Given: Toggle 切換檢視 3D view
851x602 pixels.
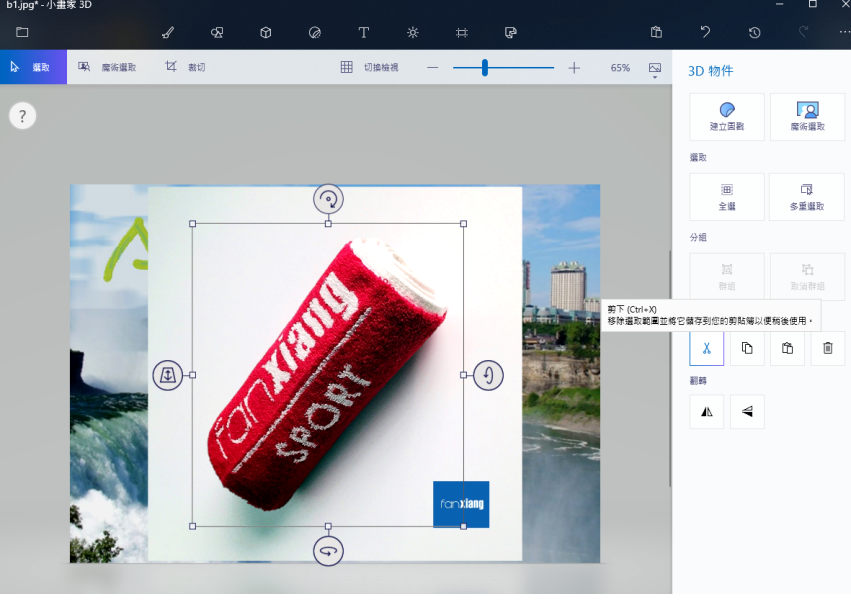Looking at the screenshot, I should (x=370, y=67).
